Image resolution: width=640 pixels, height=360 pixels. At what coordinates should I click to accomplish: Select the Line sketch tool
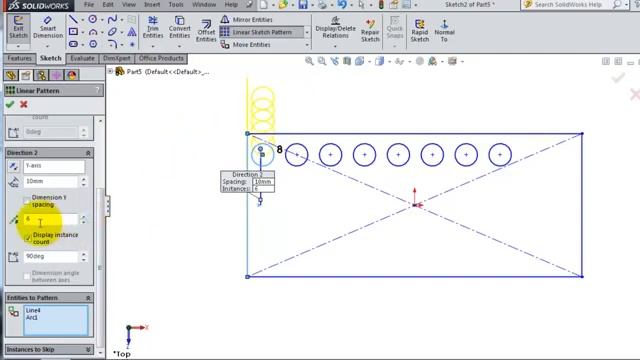(73, 19)
